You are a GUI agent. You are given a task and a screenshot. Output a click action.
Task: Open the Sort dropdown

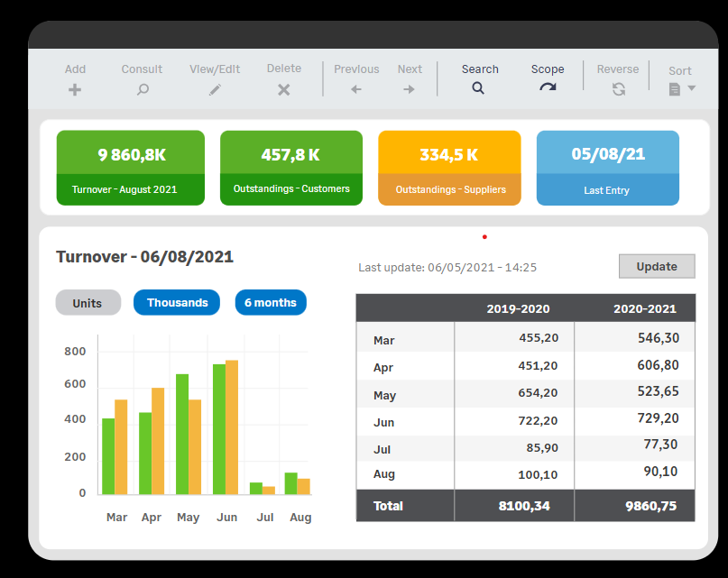[682, 88]
